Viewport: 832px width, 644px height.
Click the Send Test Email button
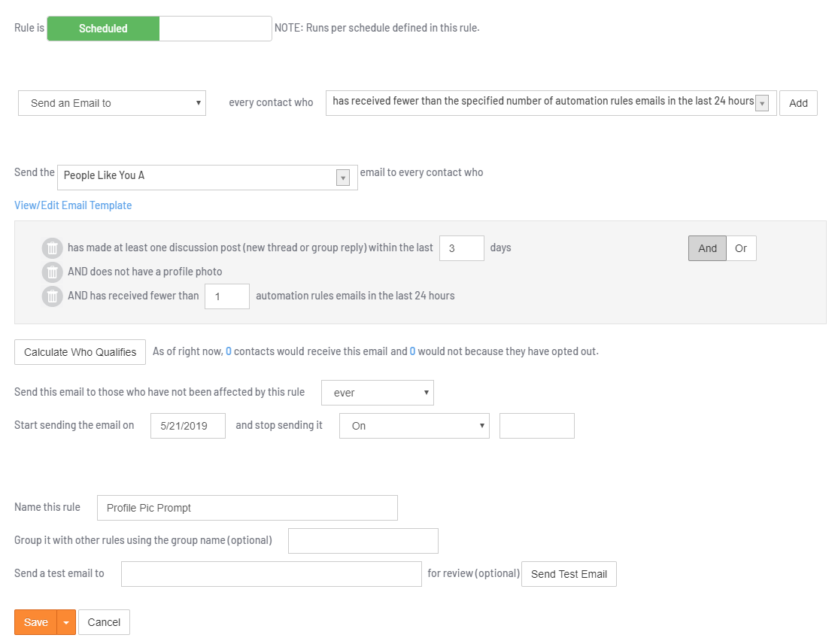click(x=569, y=574)
